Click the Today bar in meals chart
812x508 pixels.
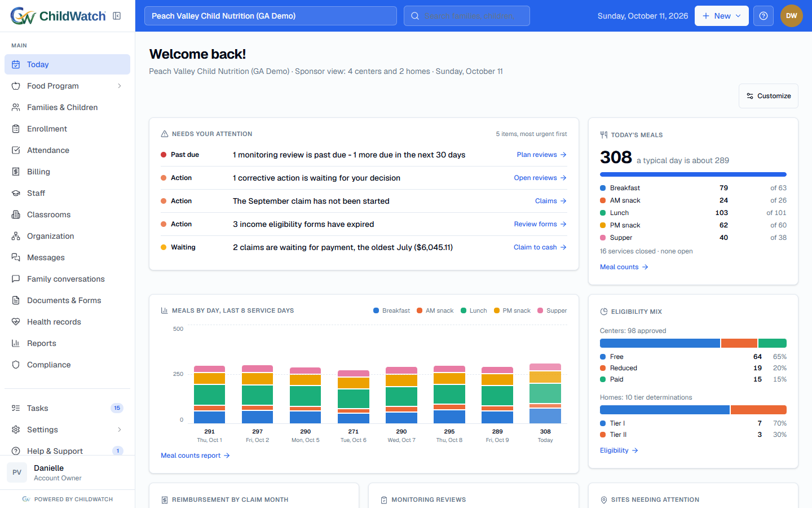[x=545, y=393]
